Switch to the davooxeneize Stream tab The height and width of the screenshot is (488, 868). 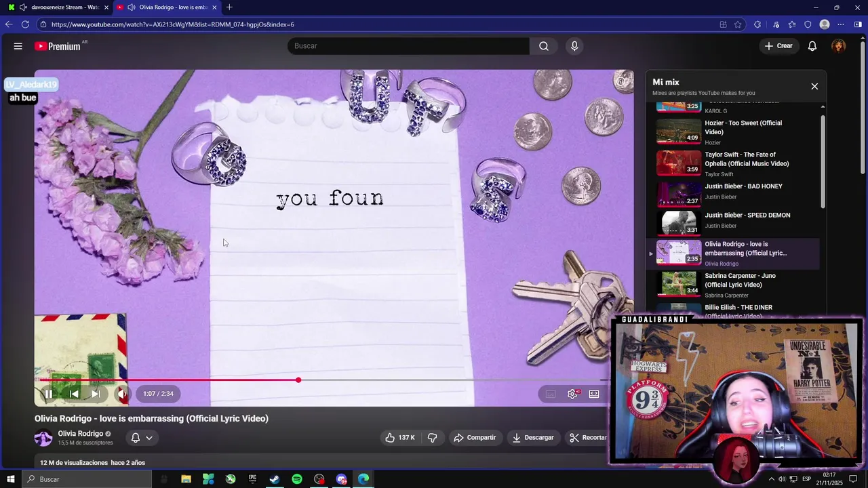(x=58, y=7)
